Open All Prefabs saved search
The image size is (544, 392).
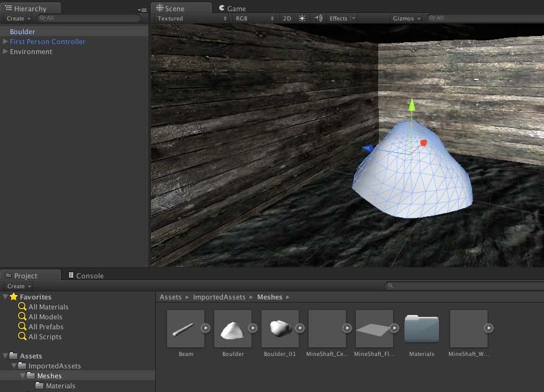coord(41,327)
